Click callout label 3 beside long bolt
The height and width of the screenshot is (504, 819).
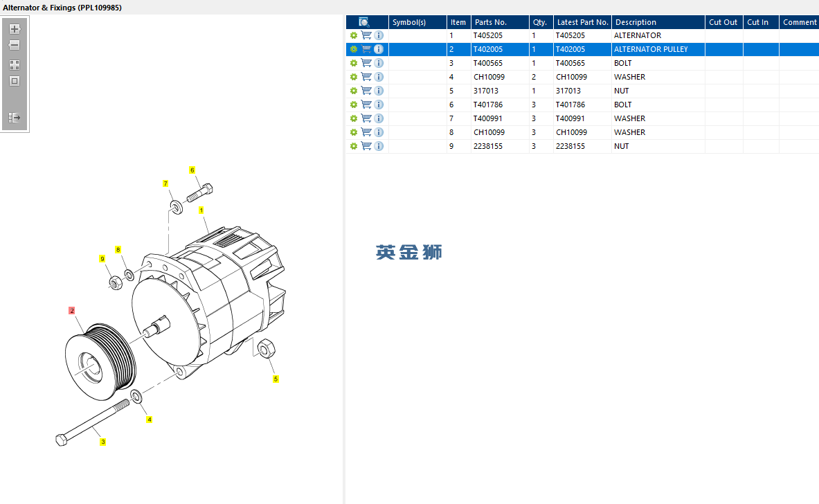(103, 442)
